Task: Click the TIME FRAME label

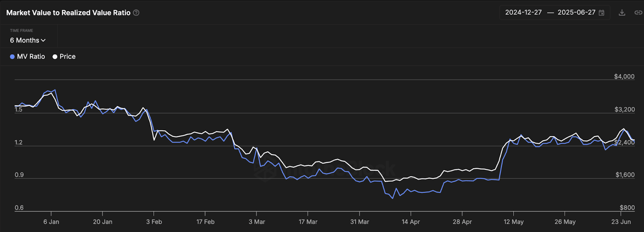Action: click(x=21, y=31)
